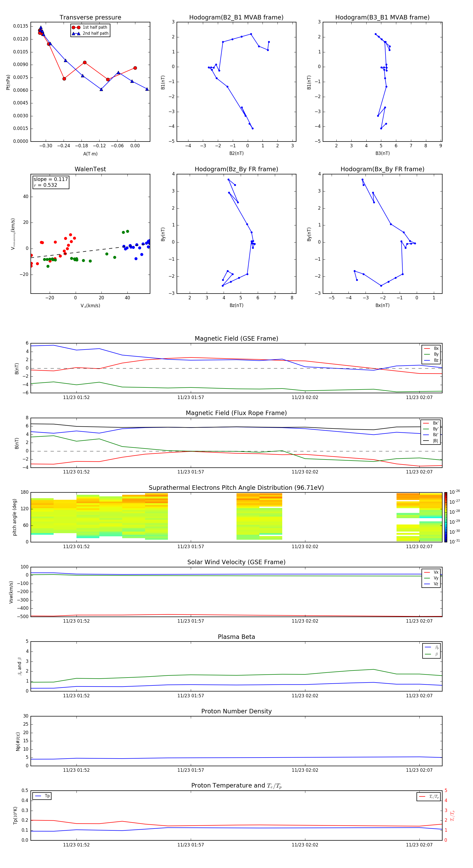Click the 'r = 0.532' annotation

45,185
